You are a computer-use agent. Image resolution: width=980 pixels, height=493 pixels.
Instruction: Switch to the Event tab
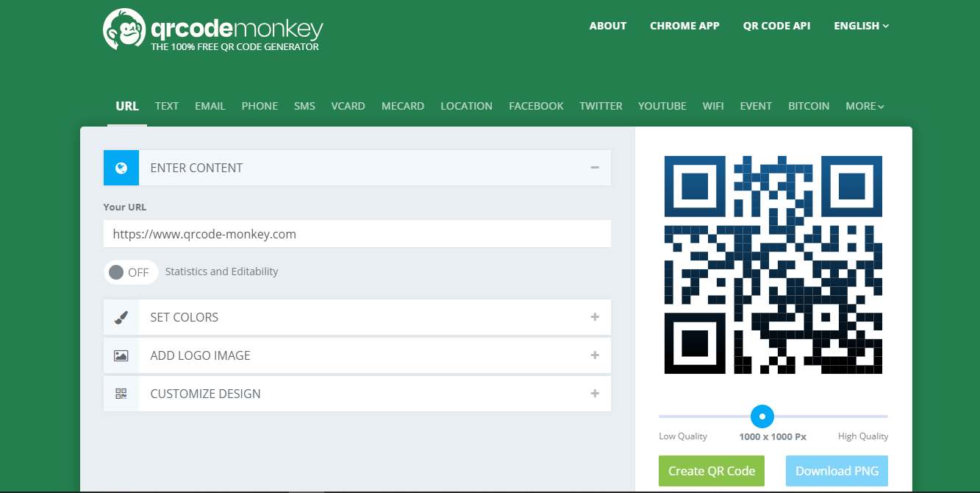click(x=756, y=106)
